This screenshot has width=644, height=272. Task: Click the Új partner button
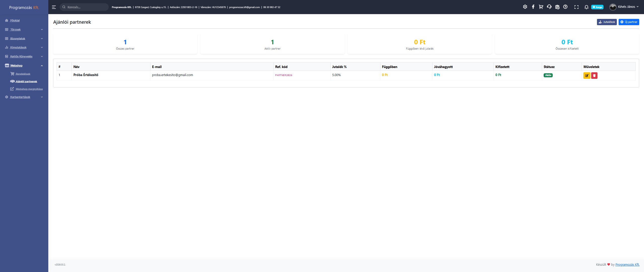629,22
